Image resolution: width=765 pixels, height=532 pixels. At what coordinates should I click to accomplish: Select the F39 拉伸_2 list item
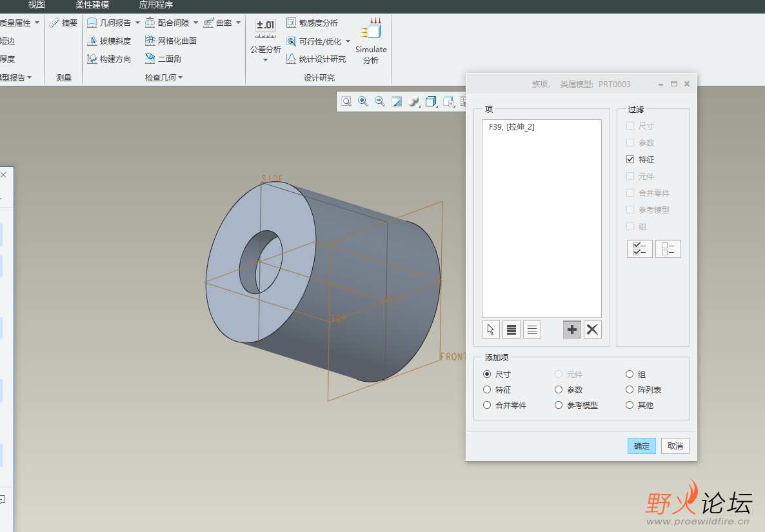pos(512,128)
